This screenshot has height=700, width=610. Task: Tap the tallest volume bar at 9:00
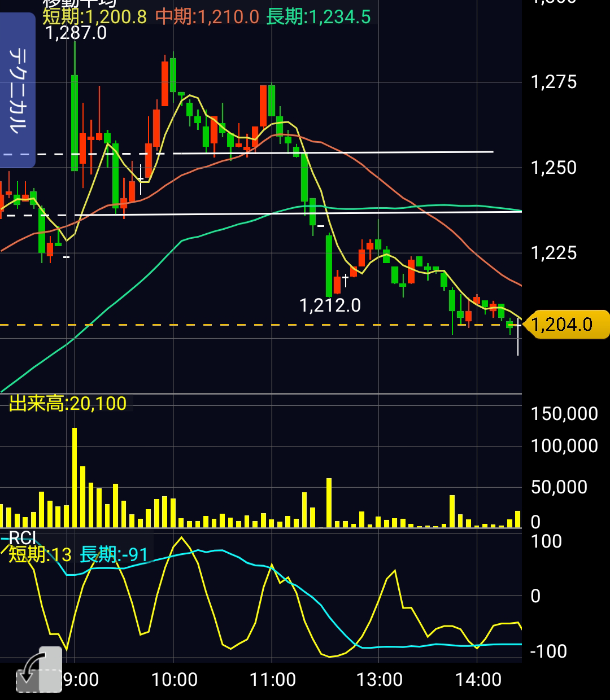[x=75, y=478]
